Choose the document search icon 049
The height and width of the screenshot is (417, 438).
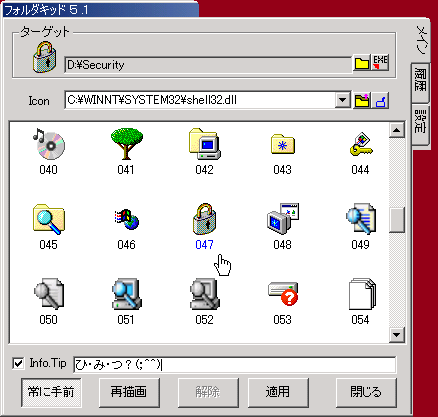pos(361,219)
